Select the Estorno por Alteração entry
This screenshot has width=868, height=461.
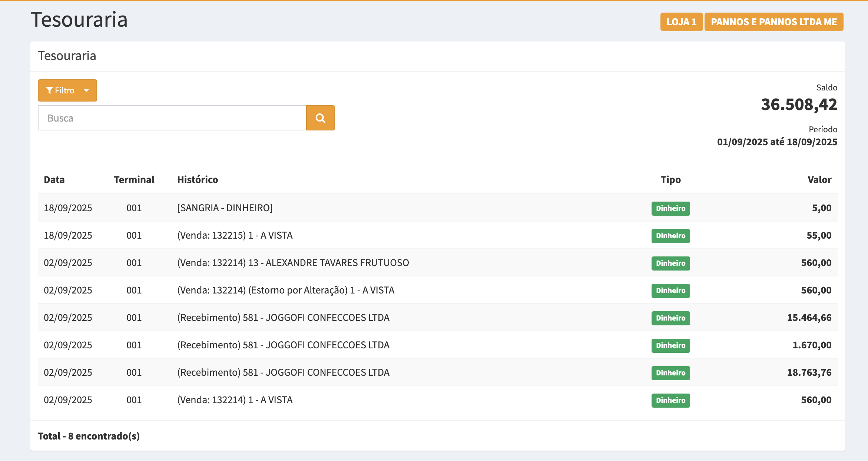tap(285, 290)
